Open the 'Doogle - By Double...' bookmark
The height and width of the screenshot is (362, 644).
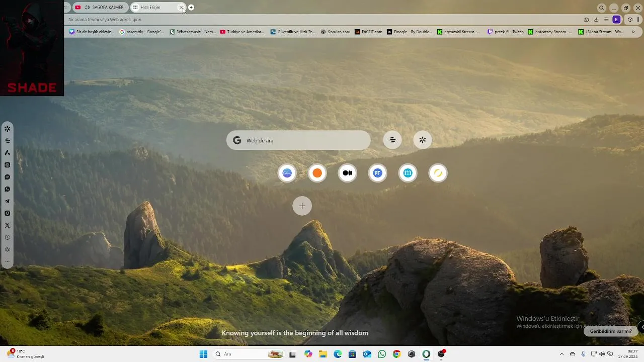click(410, 32)
